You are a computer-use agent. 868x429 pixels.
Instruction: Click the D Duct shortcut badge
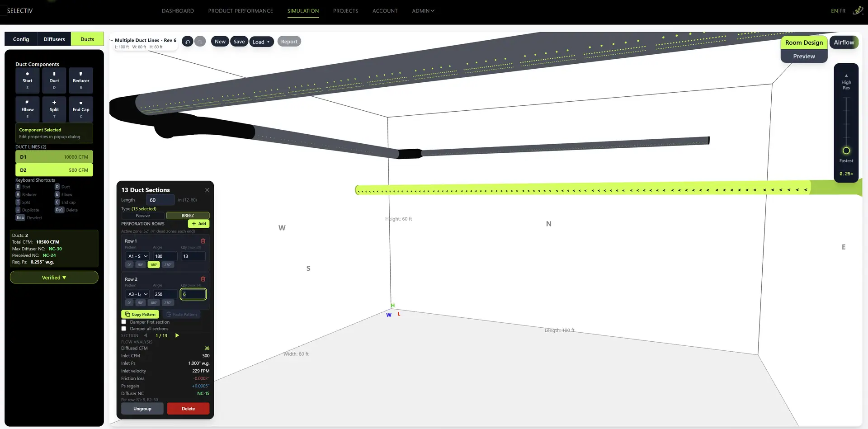(57, 187)
